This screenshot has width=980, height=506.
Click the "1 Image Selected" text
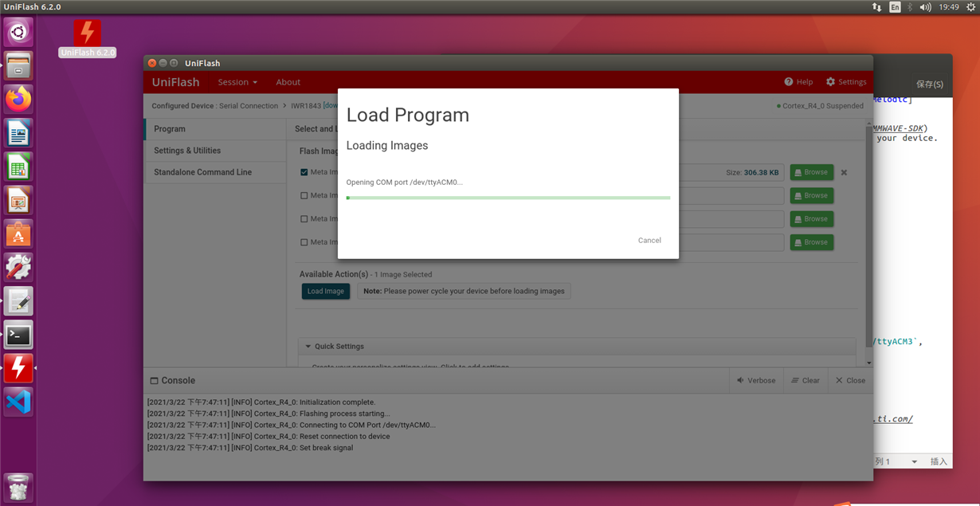(404, 275)
